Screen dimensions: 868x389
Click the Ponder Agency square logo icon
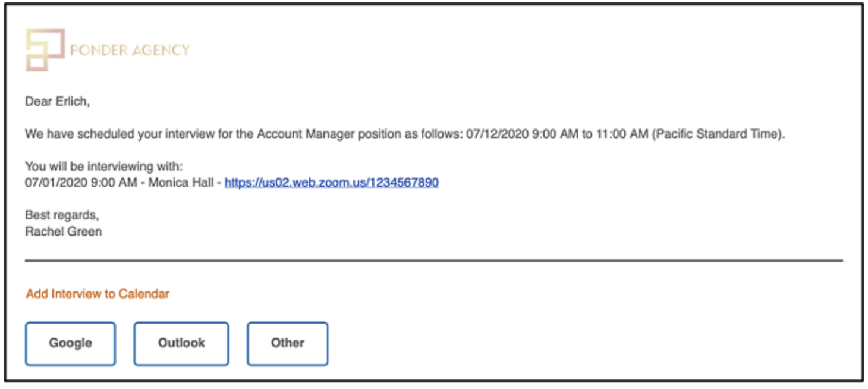pyautogui.click(x=45, y=49)
